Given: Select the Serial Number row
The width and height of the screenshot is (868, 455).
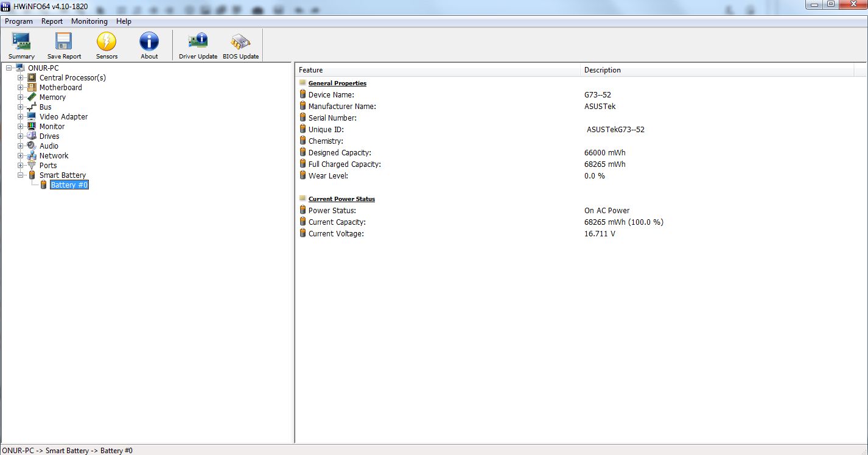Looking at the screenshot, I should point(581,118).
